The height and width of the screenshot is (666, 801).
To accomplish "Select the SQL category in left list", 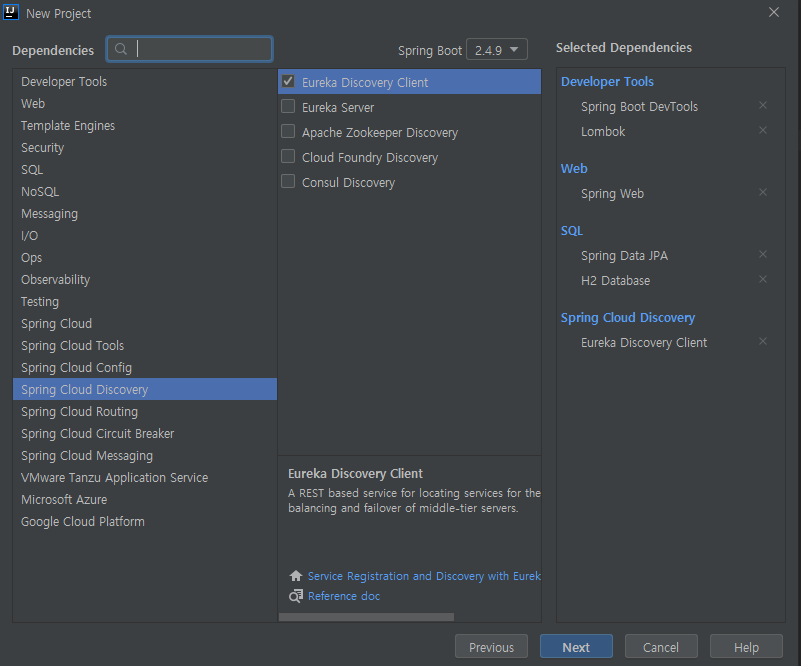I will pos(145,170).
